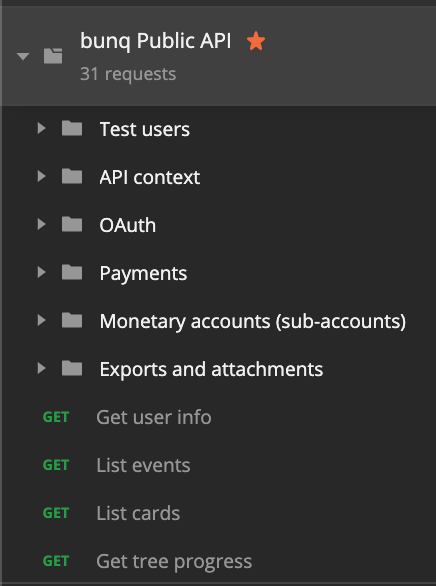Expand the Exports and attachments arrow

coord(41,368)
